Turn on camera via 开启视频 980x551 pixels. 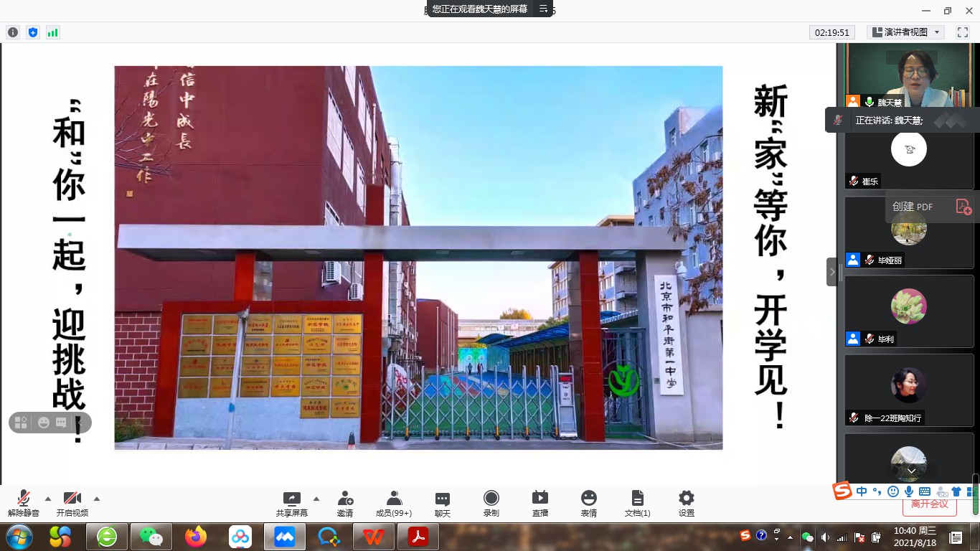(72, 504)
